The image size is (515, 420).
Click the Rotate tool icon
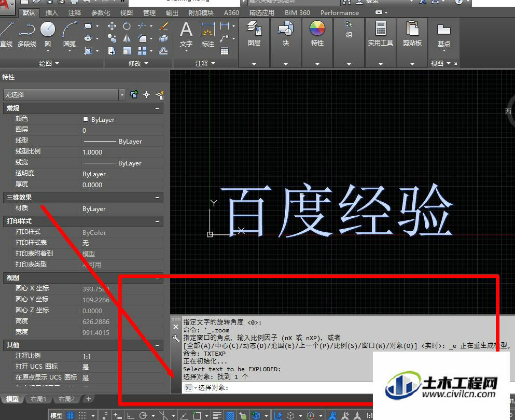[x=127, y=26]
